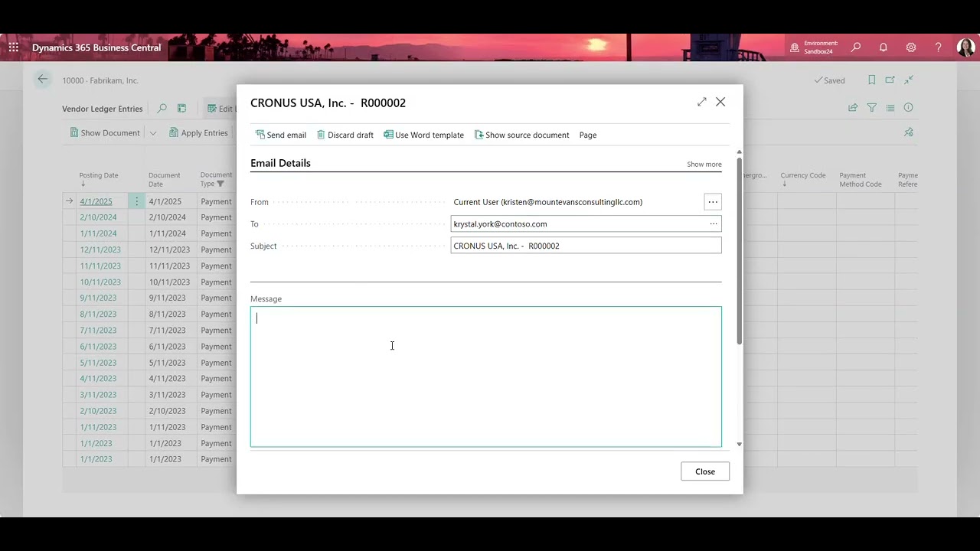
Task: Click Currency Code column header
Action: click(803, 179)
